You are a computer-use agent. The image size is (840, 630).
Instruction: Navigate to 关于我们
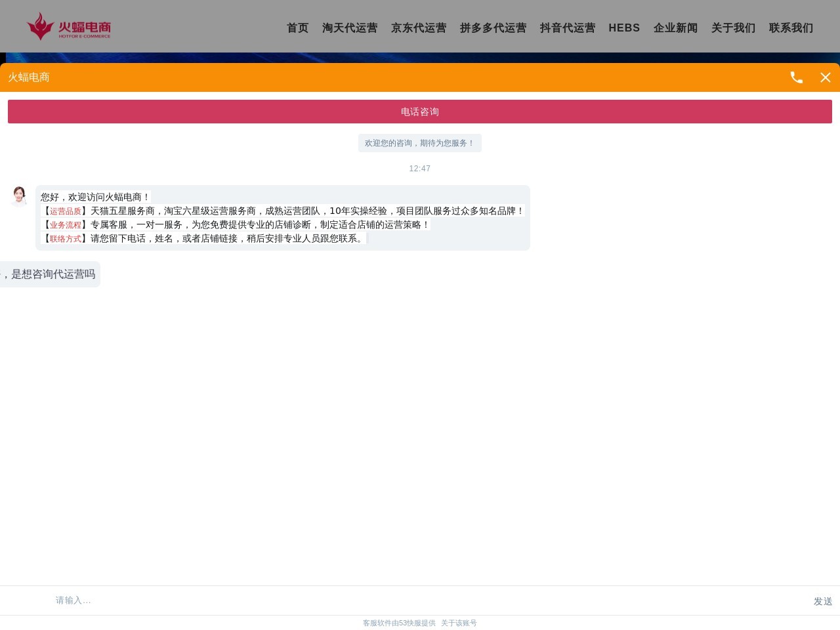click(733, 28)
